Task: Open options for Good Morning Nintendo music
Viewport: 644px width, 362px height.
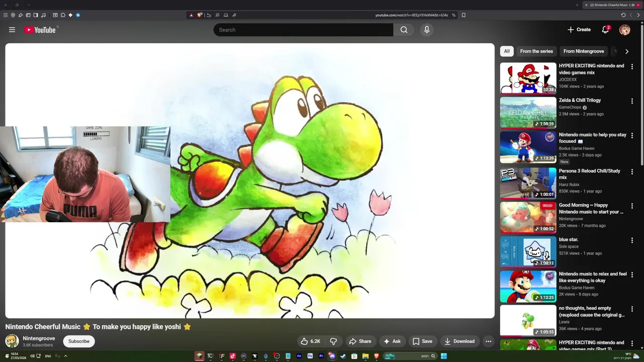Action: pyautogui.click(x=632, y=206)
